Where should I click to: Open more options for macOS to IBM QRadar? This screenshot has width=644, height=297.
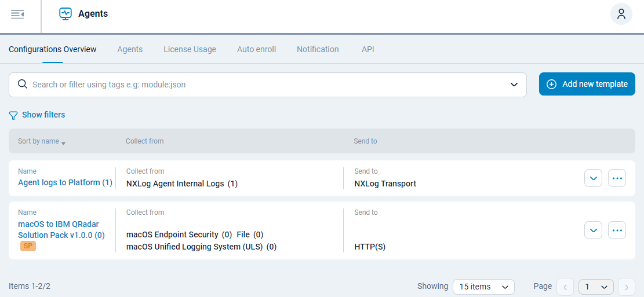click(x=617, y=230)
